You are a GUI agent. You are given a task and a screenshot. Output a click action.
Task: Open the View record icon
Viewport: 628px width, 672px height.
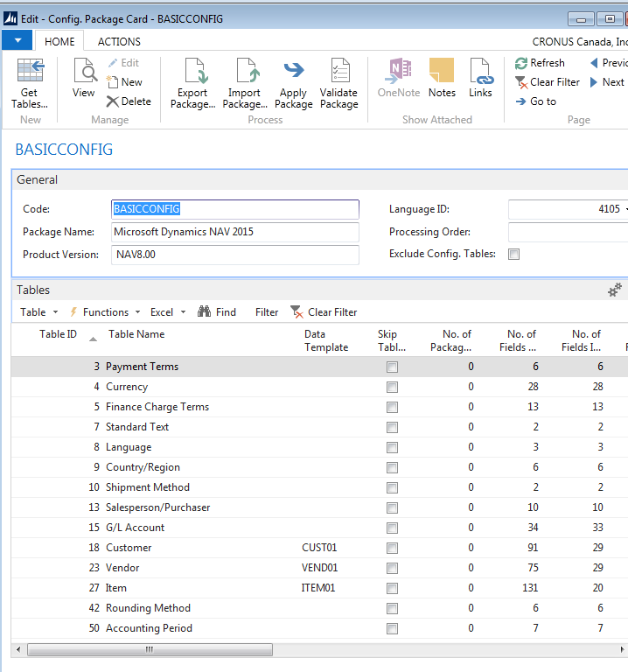coord(85,70)
